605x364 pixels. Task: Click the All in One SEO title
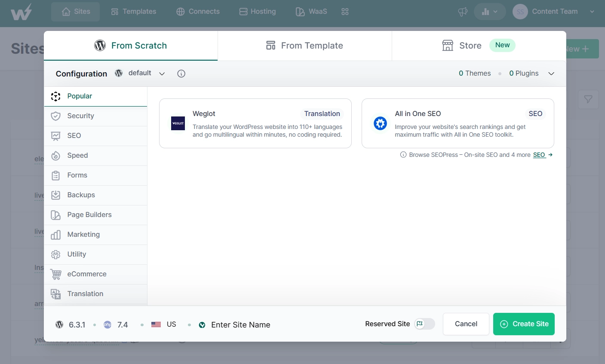[418, 114]
